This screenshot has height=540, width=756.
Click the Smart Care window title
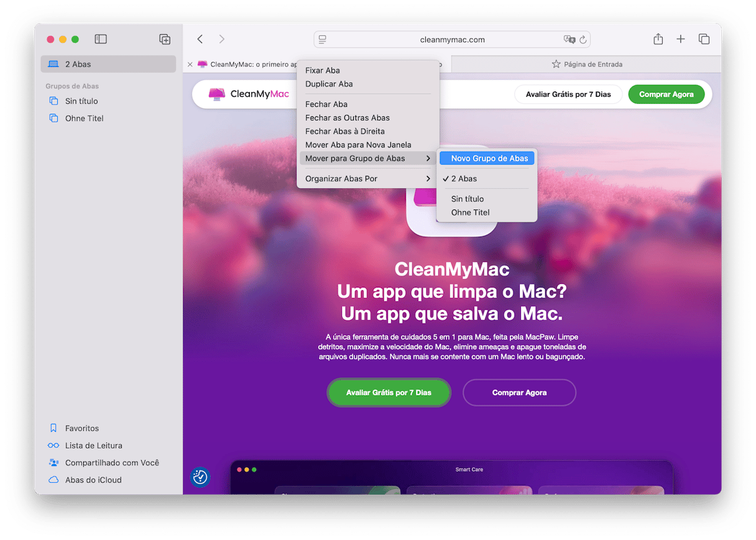point(469,470)
